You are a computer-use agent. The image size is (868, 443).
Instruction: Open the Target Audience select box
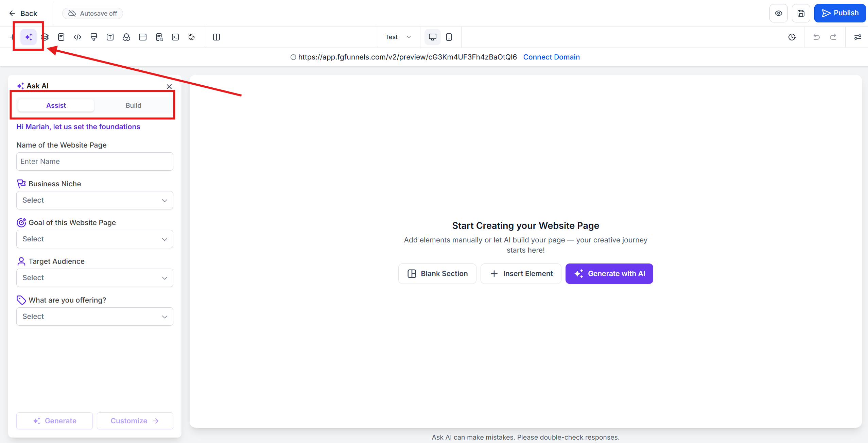click(95, 278)
